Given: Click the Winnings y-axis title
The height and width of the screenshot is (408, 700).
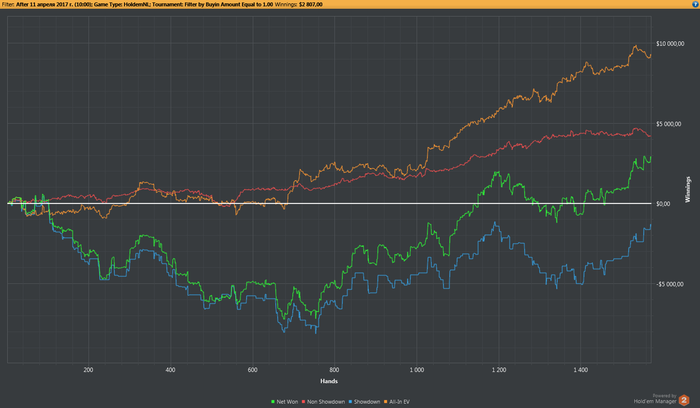Looking at the screenshot, I should pyautogui.click(x=688, y=190).
